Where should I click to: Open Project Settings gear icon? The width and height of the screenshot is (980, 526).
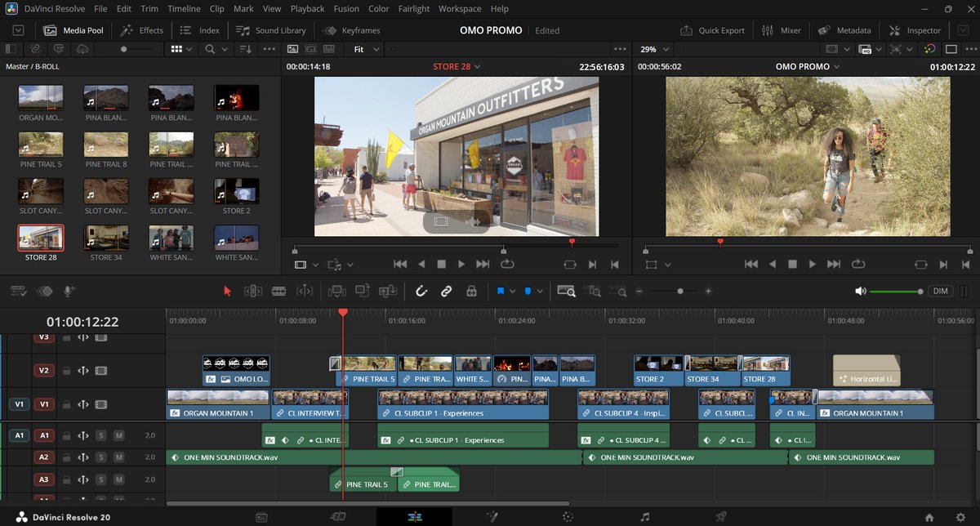[x=959, y=517]
